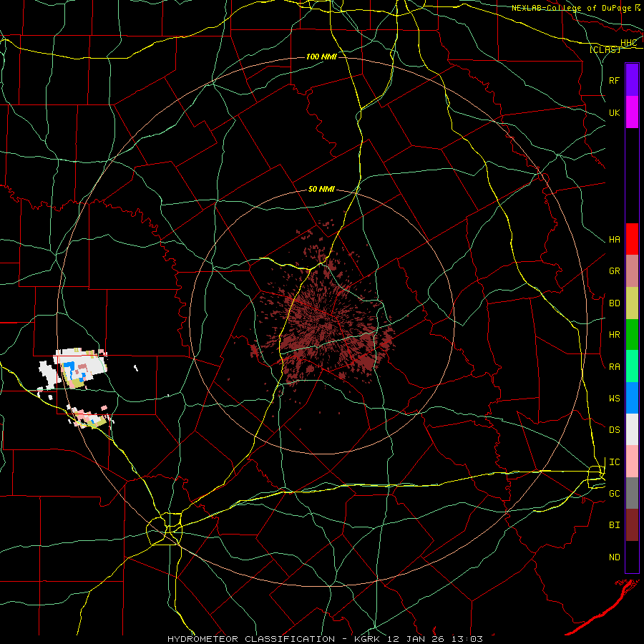Image resolution: width=644 pixels, height=644 pixels.
Task: Click the BI biological brown swatch
Action: [632, 525]
